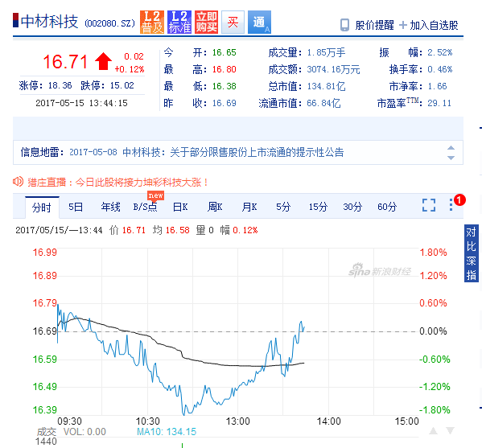Click the volume panel down triangle
This screenshot has height=448, width=482.
(x=450, y=431)
